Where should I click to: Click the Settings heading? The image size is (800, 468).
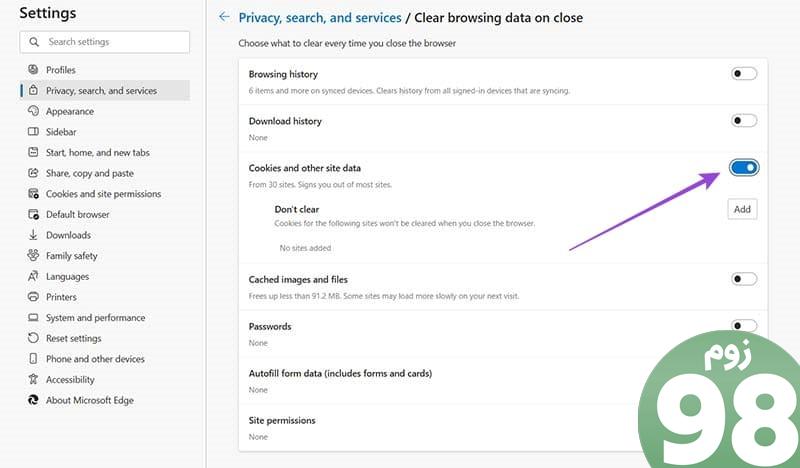48,13
